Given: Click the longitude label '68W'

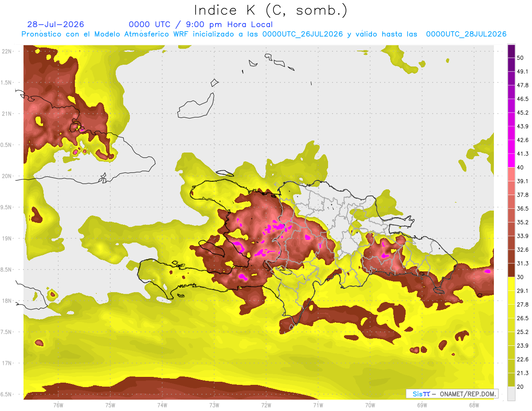Looking at the screenshot, I should 474,405.
